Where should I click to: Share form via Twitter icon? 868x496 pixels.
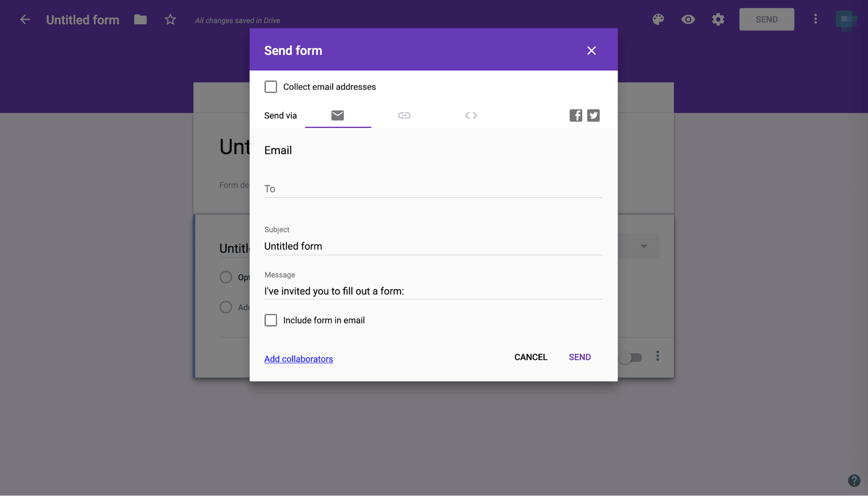coord(593,115)
